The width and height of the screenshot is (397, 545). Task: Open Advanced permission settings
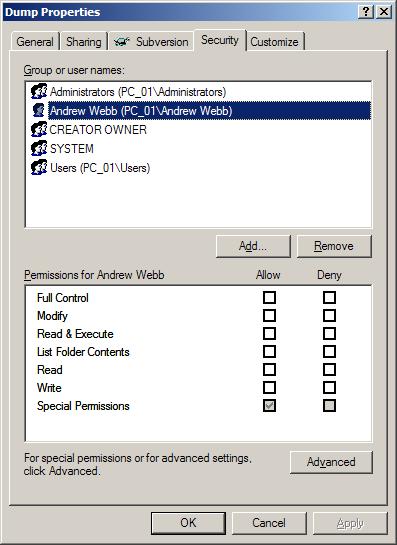(331, 462)
